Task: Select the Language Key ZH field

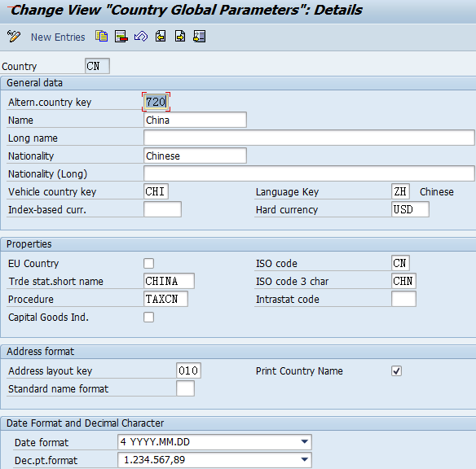Action: pyautogui.click(x=400, y=191)
